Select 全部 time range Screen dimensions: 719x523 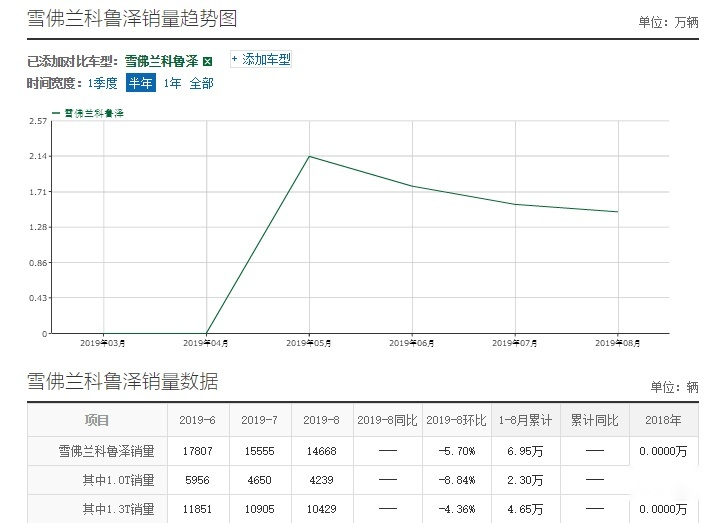(x=201, y=83)
